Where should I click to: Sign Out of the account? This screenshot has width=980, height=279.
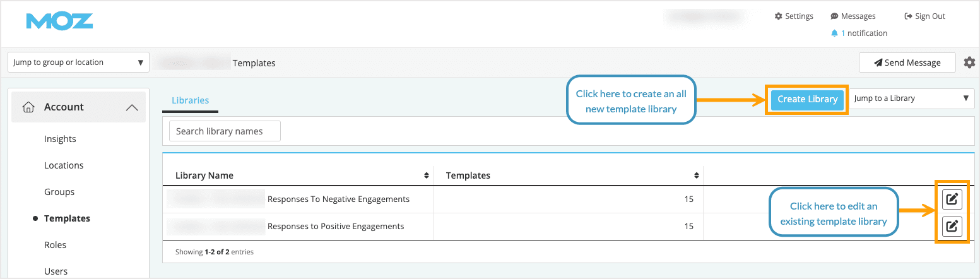tap(924, 16)
